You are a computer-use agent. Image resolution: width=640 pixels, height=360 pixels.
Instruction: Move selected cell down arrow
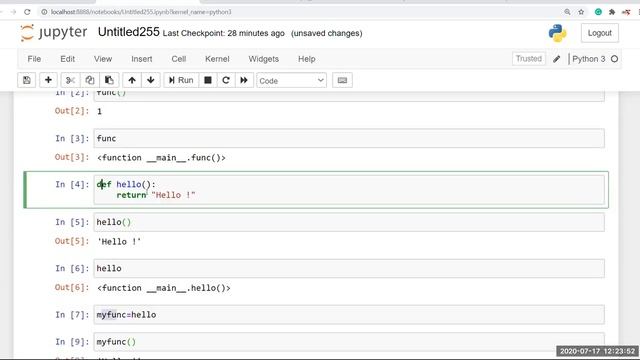pos(151,80)
